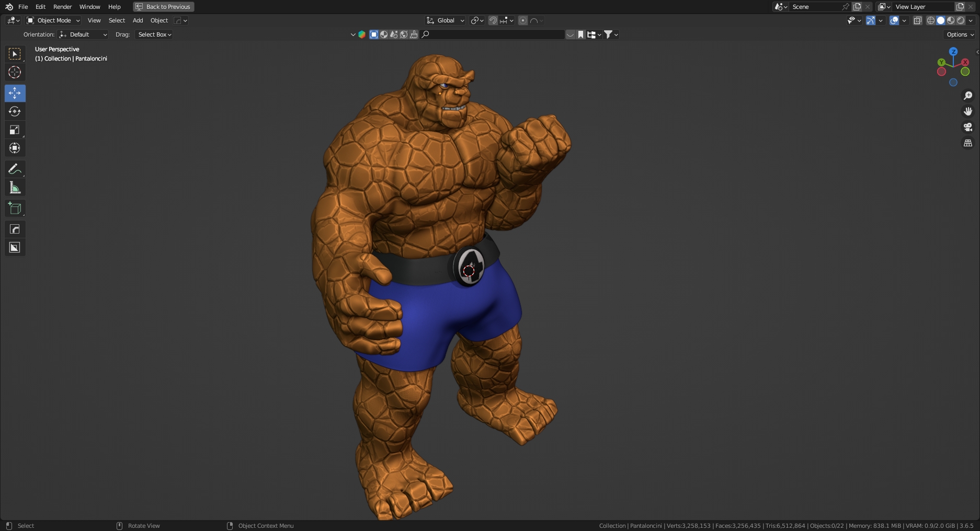Switch to Solid viewport shading
The width and height of the screenshot is (980, 531).
coord(941,20)
